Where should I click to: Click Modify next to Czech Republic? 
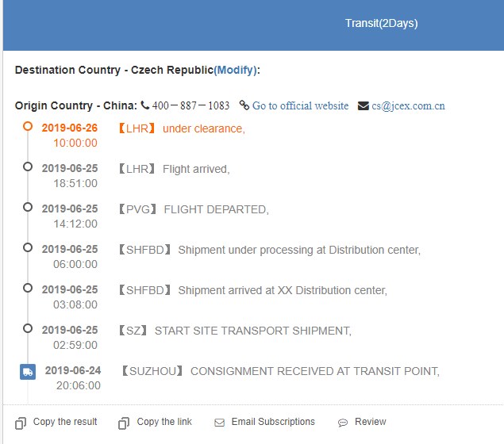tap(235, 70)
